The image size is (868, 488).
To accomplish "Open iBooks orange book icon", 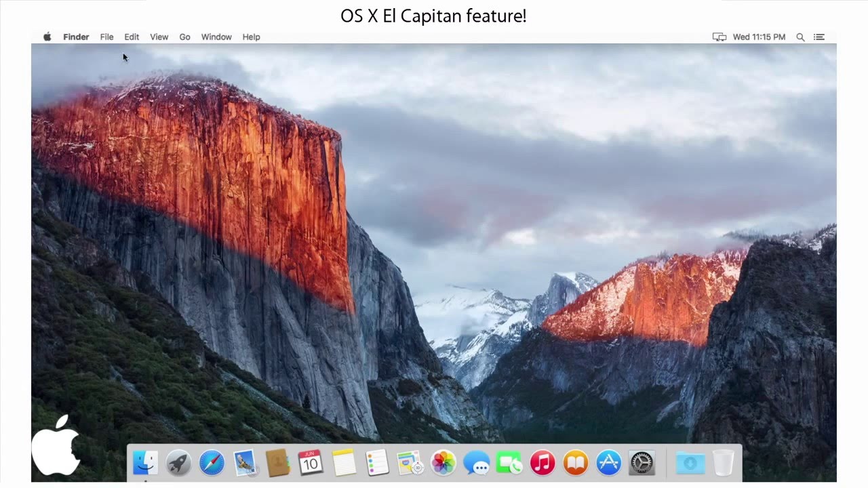I will coord(576,463).
